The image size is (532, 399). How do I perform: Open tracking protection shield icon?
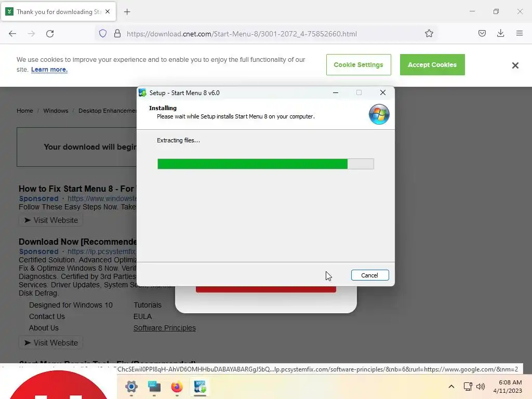click(x=103, y=34)
